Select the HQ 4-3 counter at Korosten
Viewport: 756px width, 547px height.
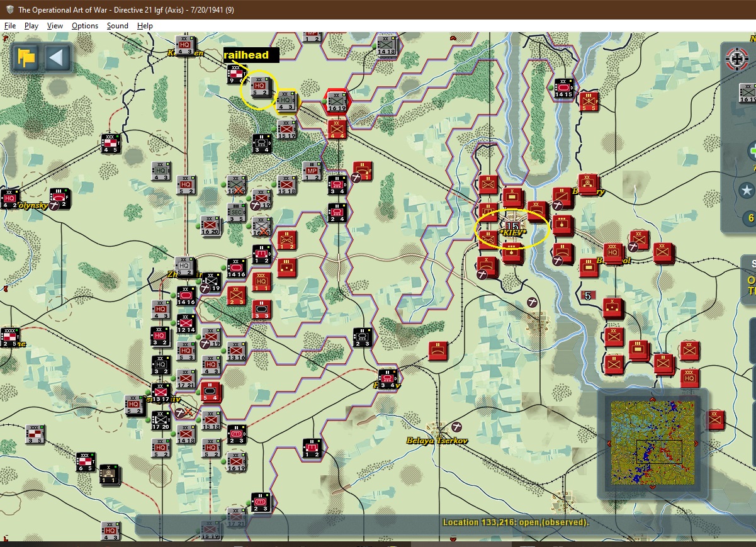click(184, 45)
